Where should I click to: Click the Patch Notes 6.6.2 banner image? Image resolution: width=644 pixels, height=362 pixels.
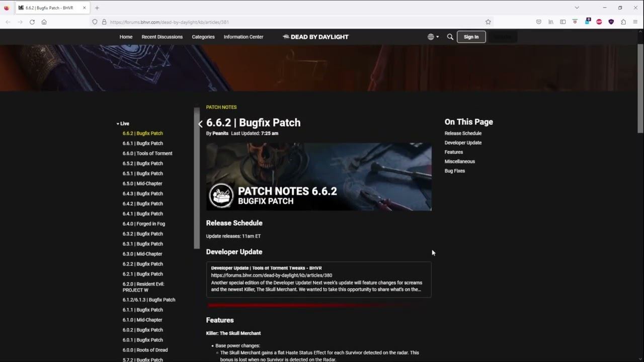coord(318,176)
